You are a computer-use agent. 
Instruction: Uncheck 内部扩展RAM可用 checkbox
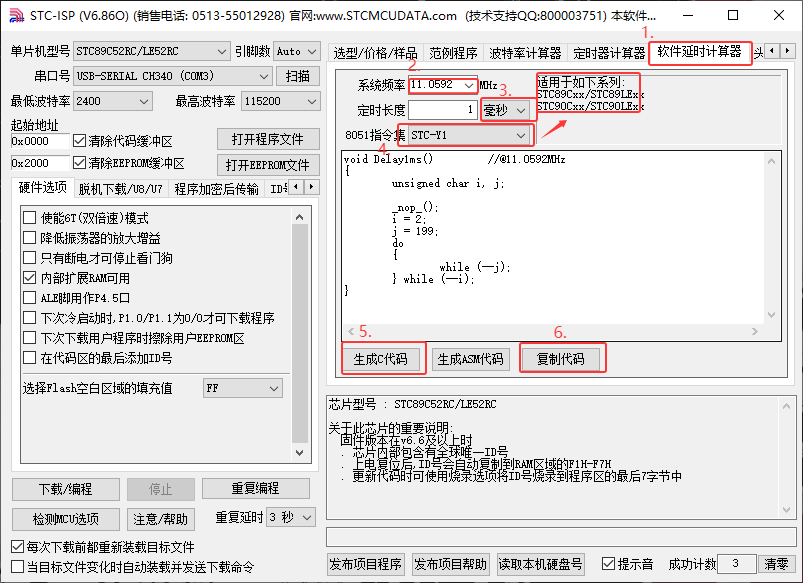[x=30, y=278]
